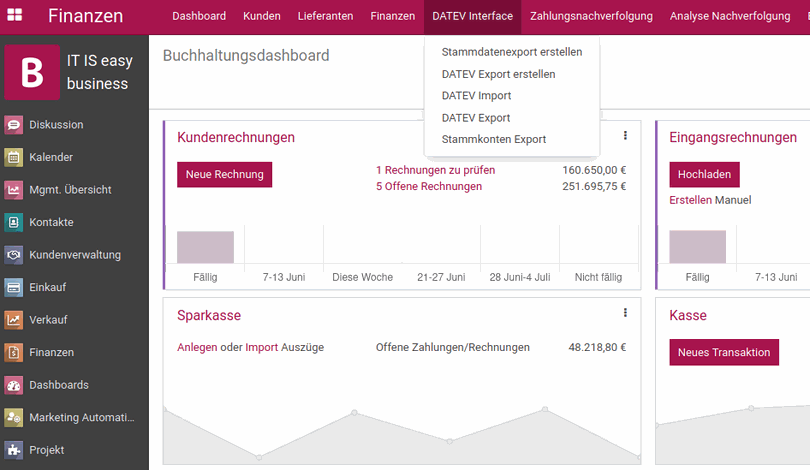810x470 pixels.
Task: Open Kundenrechnungen card title
Action: 236,137
